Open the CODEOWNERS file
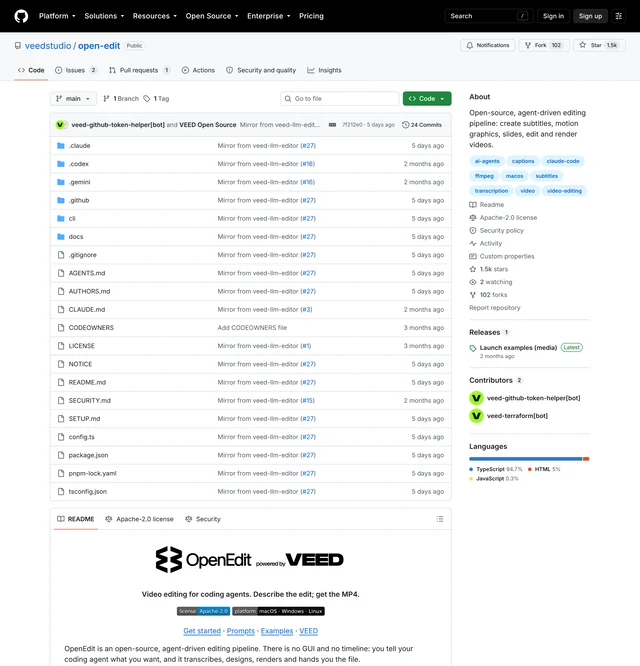The height and width of the screenshot is (666, 640). [91, 328]
